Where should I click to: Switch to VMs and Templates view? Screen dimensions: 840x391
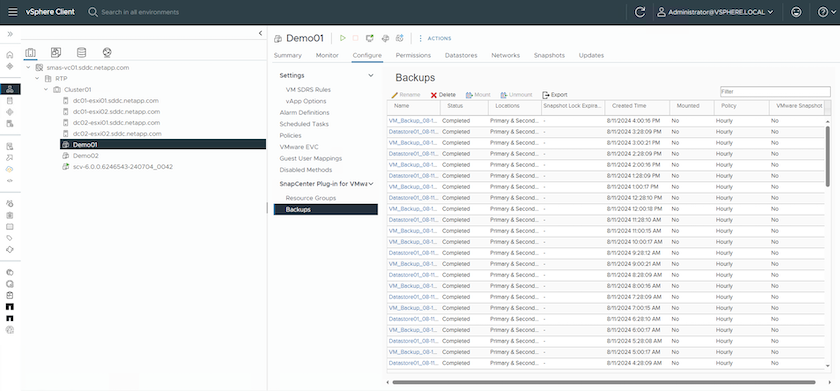(56, 52)
